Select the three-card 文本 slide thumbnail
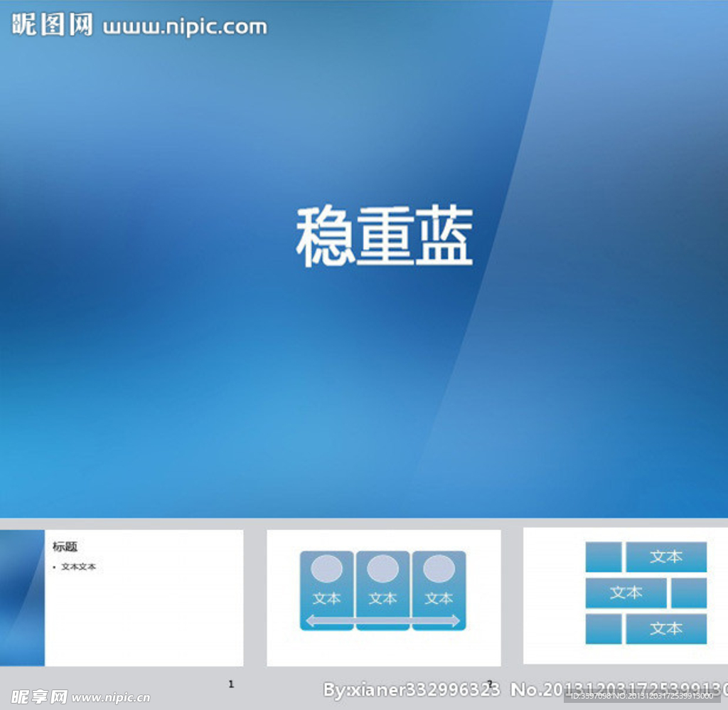The height and width of the screenshot is (710, 728). click(383, 598)
